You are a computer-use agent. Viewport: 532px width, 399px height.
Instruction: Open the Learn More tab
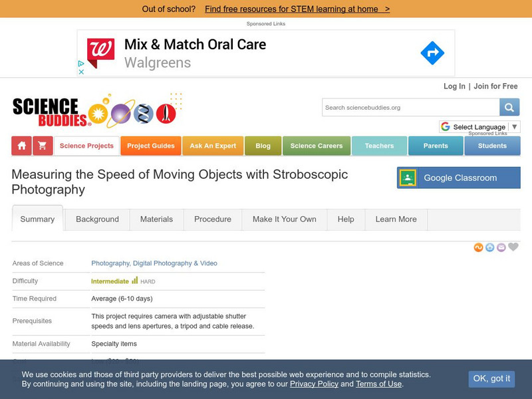[x=396, y=219]
